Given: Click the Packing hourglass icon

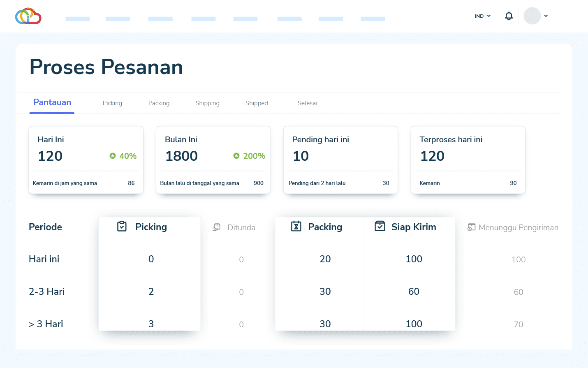Looking at the screenshot, I should 296,227.
